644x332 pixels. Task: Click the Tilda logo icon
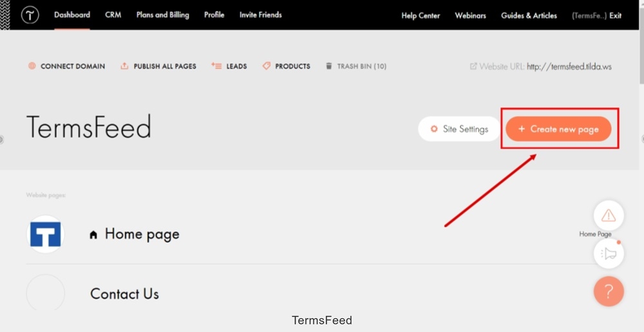(30, 15)
